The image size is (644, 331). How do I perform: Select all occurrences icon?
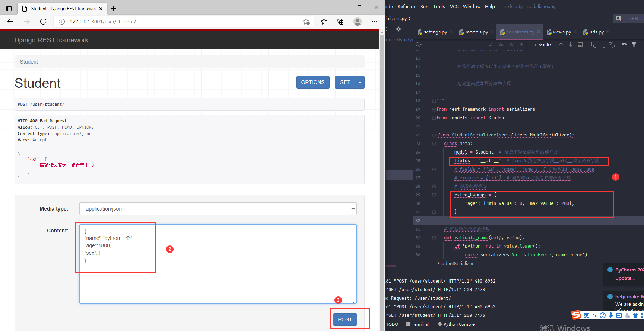612,45
